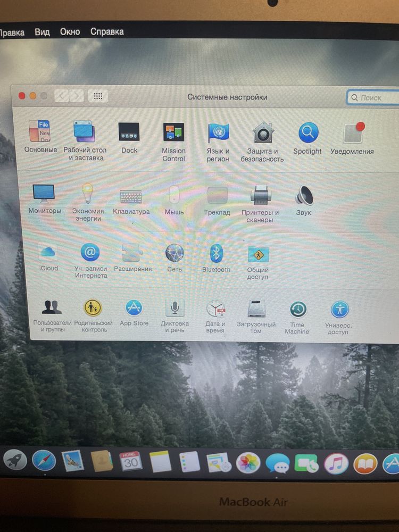Open Contacts in the Dock
This screenshot has height=532, width=399.
click(102, 461)
